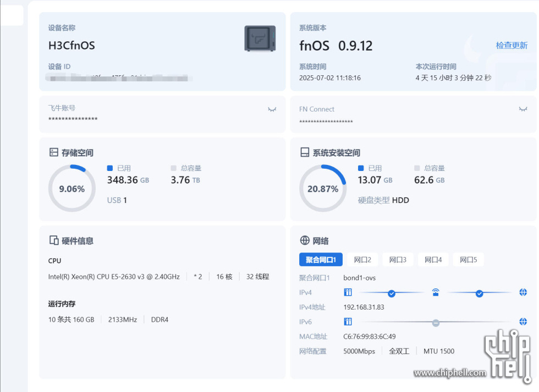This screenshot has height=392, width=539.
Task: Click the 32 线程 thread count
Action: (x=257, y=277)
